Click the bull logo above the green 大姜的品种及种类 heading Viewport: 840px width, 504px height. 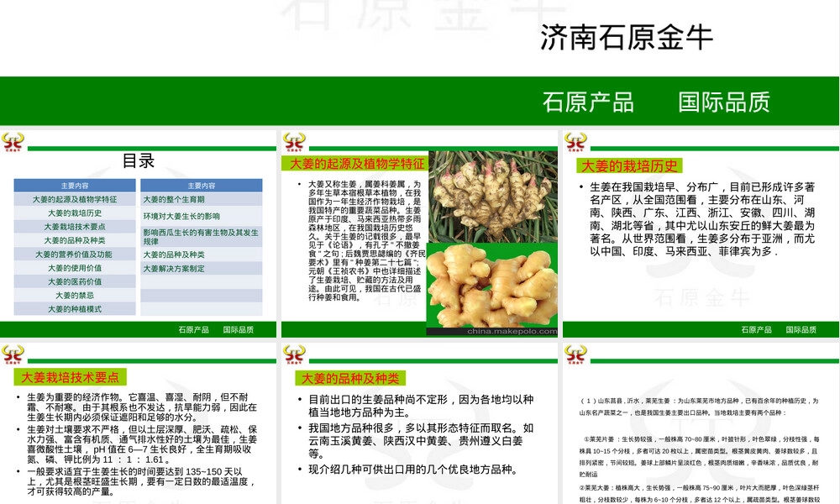(294, 354)
